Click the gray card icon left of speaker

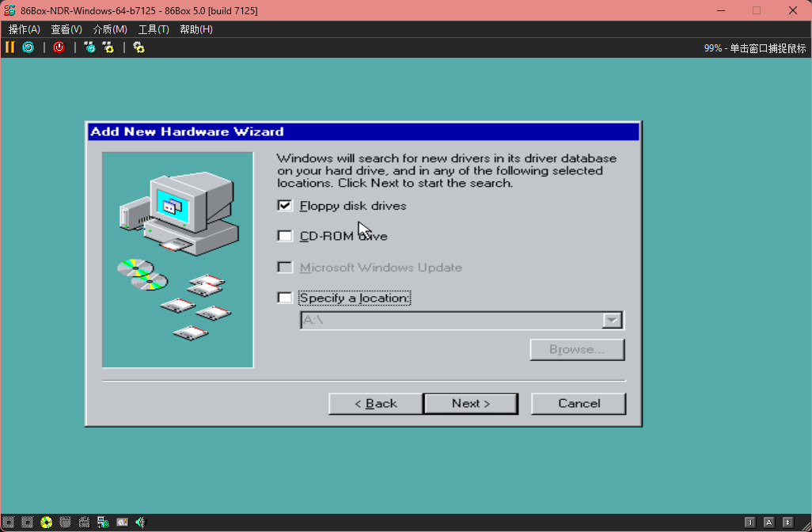(x=122, y=522)
